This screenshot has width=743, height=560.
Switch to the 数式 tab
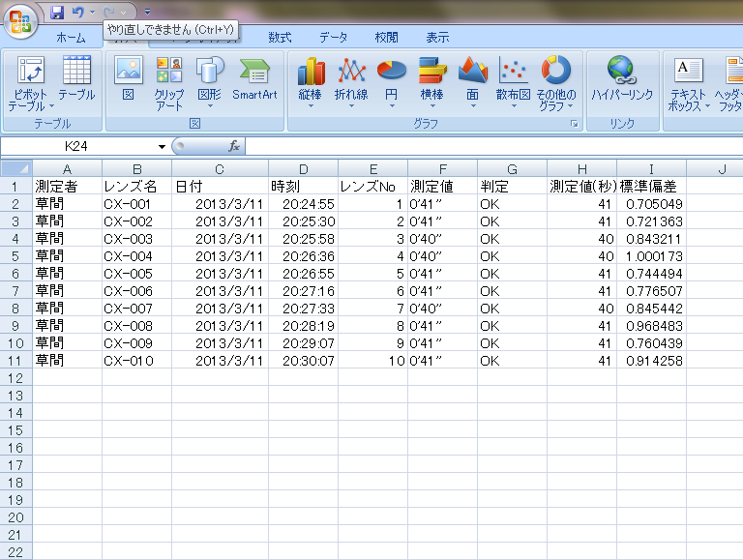[x=280, y=38]
